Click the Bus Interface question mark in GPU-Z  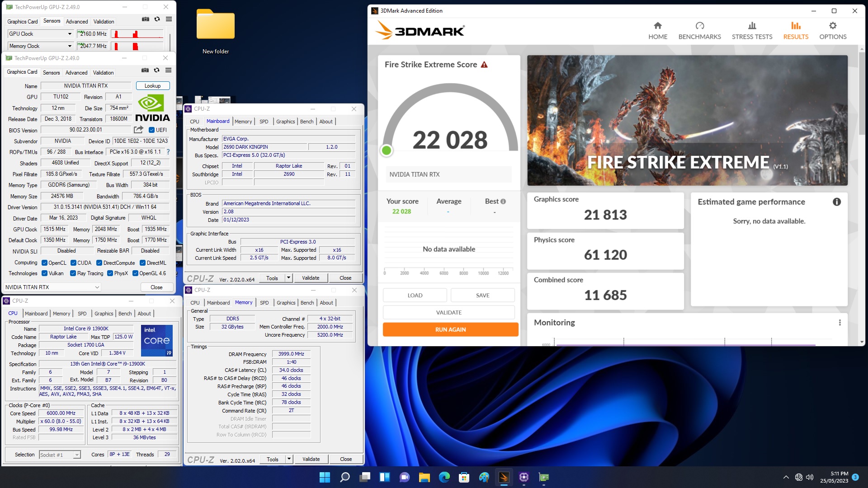168,152
